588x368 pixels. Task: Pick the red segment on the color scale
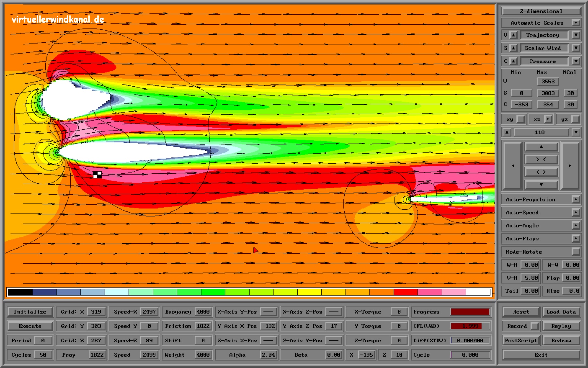[406, 292]
